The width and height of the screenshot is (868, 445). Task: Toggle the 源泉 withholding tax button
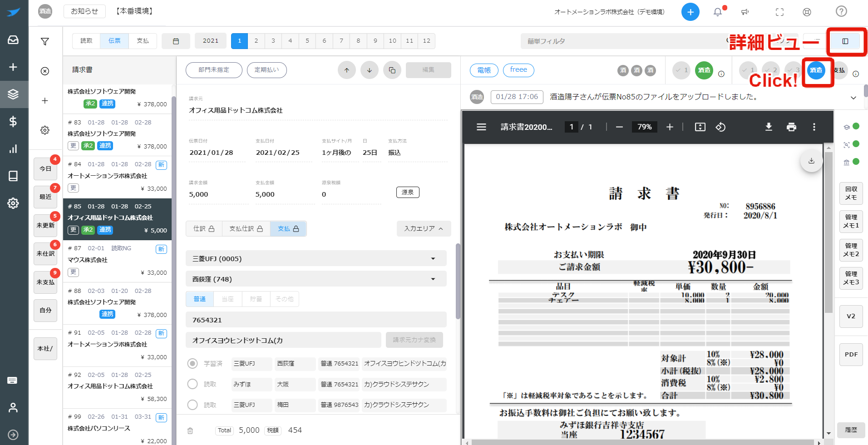408,193
